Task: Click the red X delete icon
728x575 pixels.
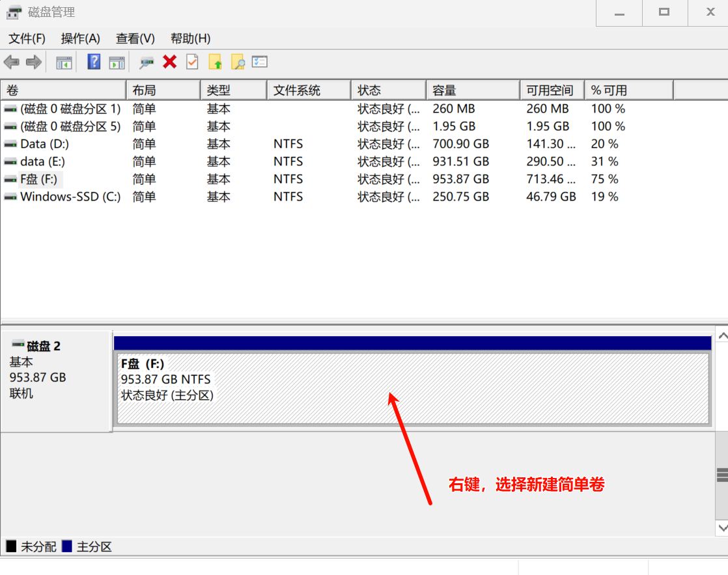Action: pos(170,62)
